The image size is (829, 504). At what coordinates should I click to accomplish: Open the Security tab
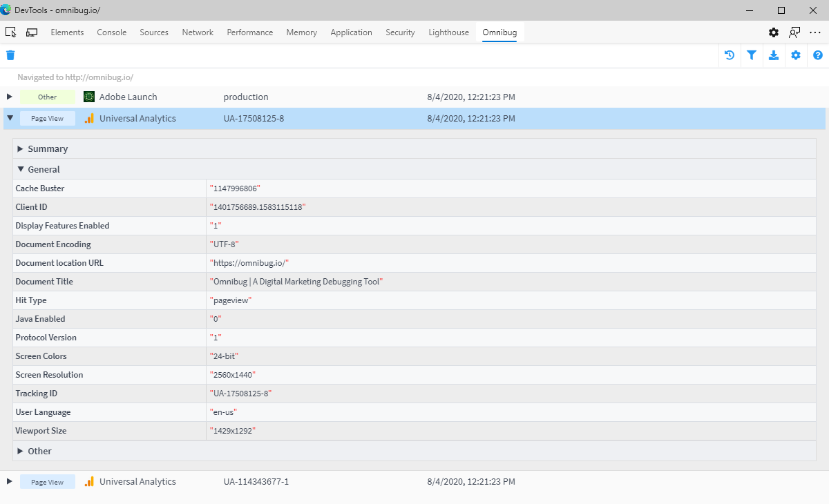pos(400,32)
